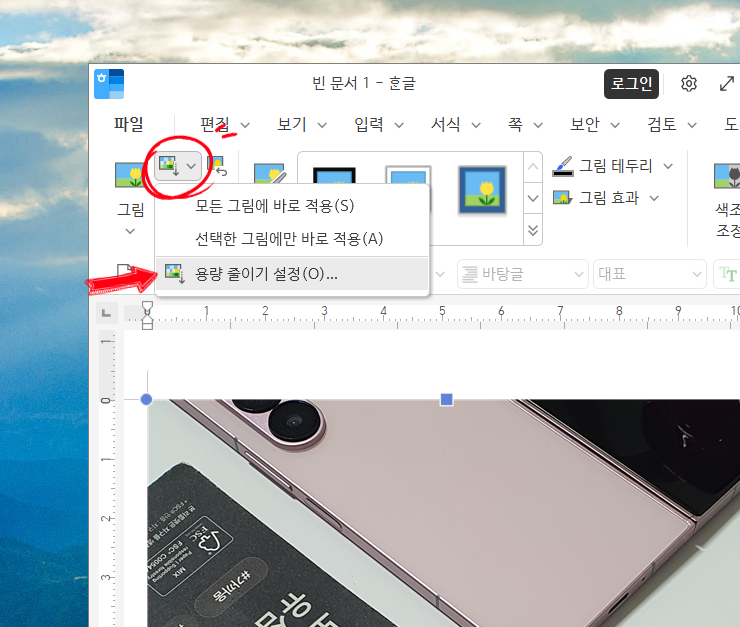
Task: Click the indent hourglass marker on ruler
Action: click(x=147, y=315)
